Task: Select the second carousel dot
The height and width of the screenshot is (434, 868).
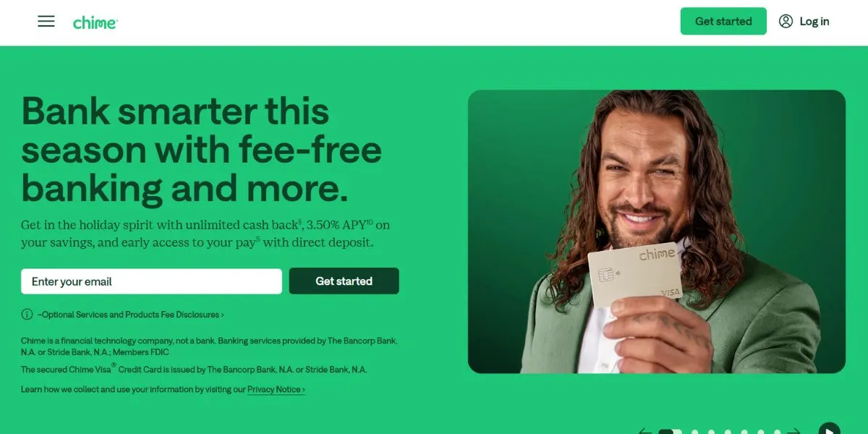Action: [694, 432]
